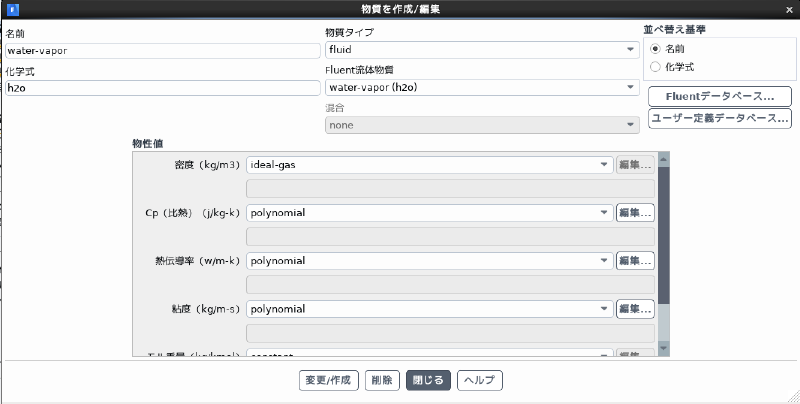
Task: Open the 密度 ideal-gas method dropdown
Action: pos(429,165)
